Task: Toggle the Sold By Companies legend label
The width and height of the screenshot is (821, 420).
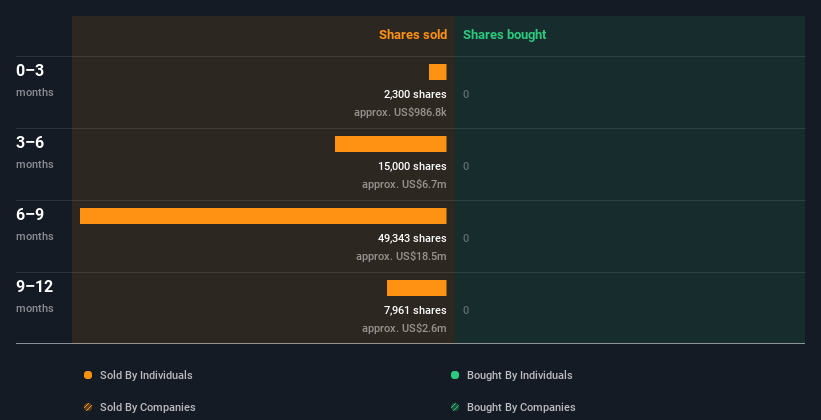Action: (x=148, y=407)
